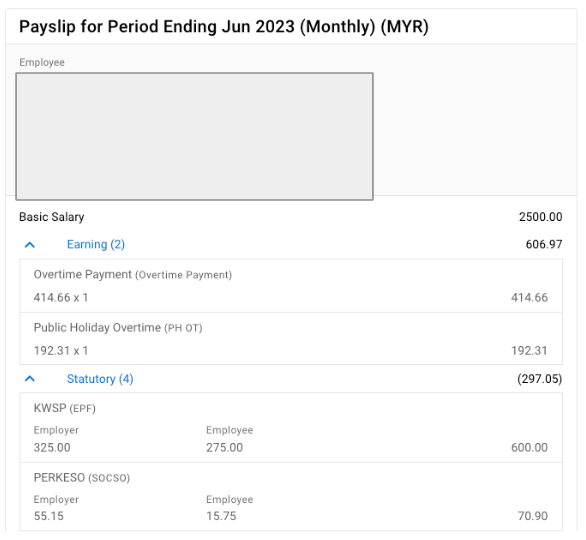Select the Public Holiday Overtime row

(291, 339)
